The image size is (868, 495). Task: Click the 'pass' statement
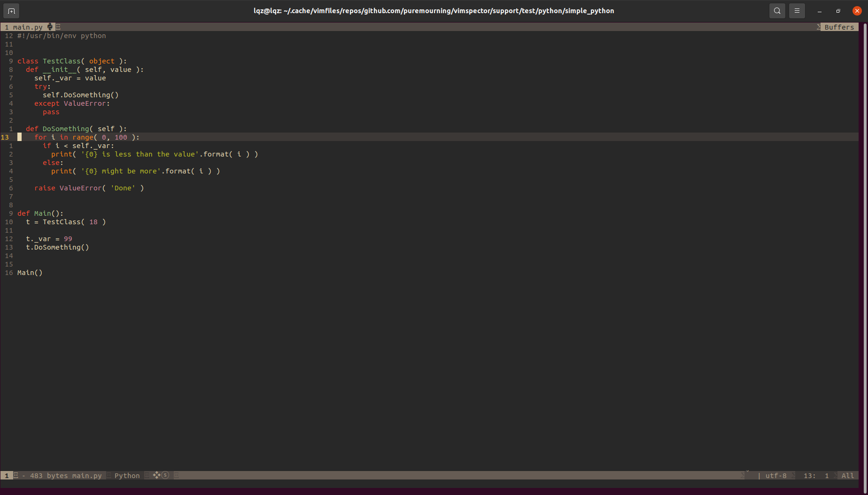point(51,112)
